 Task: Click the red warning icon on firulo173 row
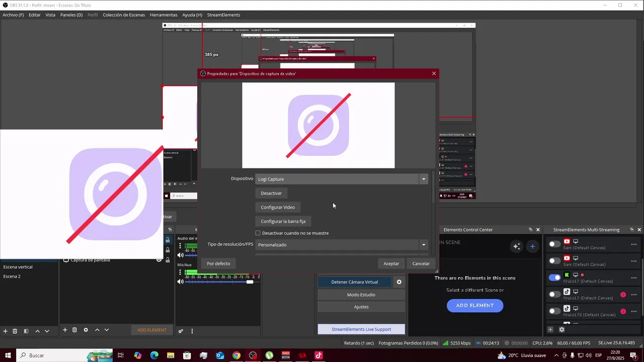[x=623, y=311]
